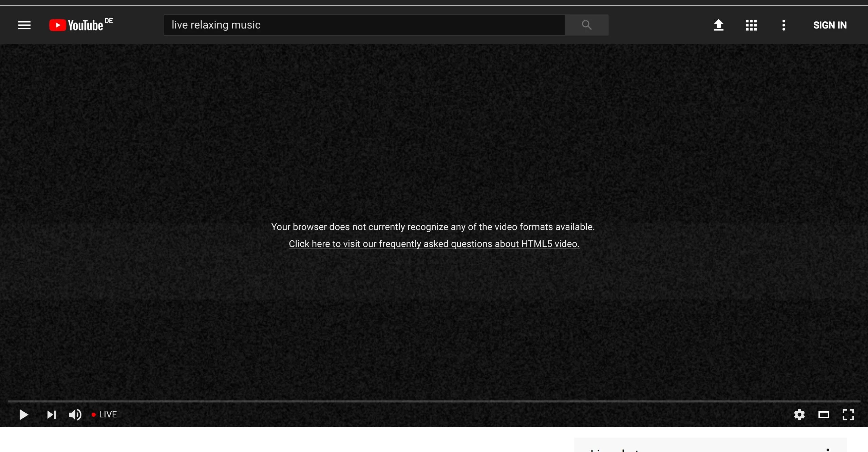This screenshot has width=868, height=452.
Task: Skip to the next video
Action: (x=52, y=414)
